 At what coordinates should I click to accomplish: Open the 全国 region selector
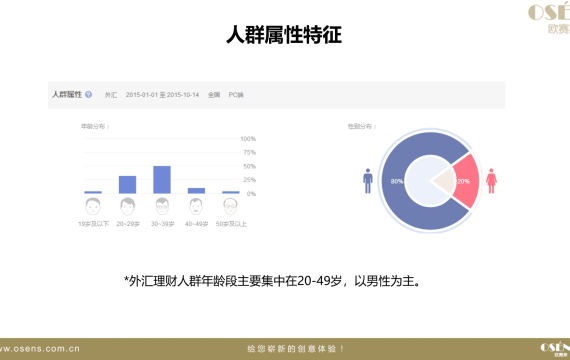[214, 95]
